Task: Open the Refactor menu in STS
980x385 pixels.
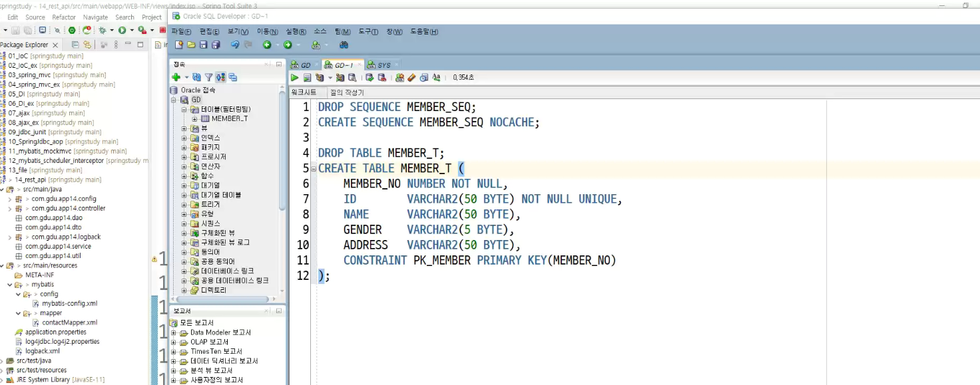Action: point(64,17)
